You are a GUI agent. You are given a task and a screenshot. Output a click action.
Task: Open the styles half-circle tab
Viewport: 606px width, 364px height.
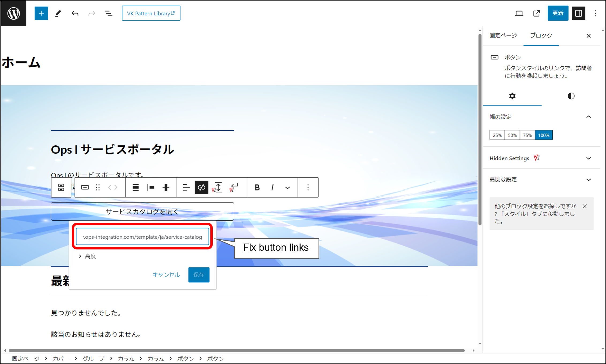coord(571,96)
